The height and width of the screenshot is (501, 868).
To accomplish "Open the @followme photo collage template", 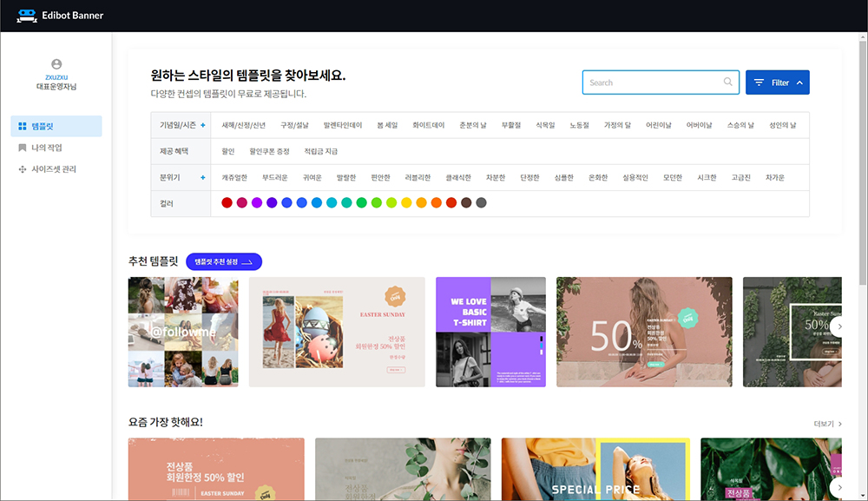I will [183, 333].
